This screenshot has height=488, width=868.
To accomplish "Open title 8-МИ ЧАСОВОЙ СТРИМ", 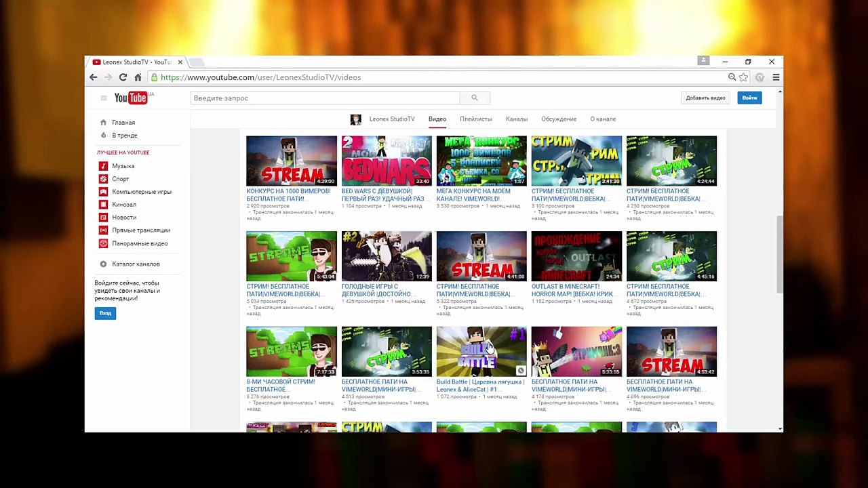I will (x=281, y=386).
